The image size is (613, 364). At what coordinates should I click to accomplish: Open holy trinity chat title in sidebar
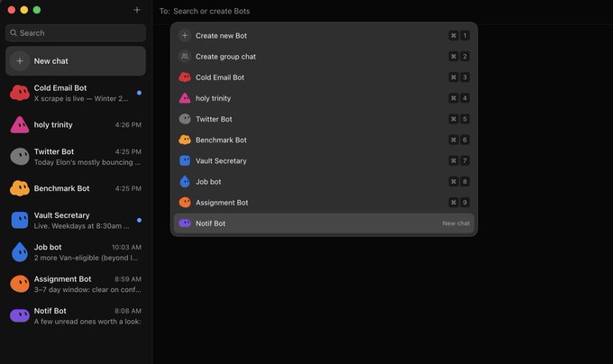pyautogui.click(x=53, y=124)
